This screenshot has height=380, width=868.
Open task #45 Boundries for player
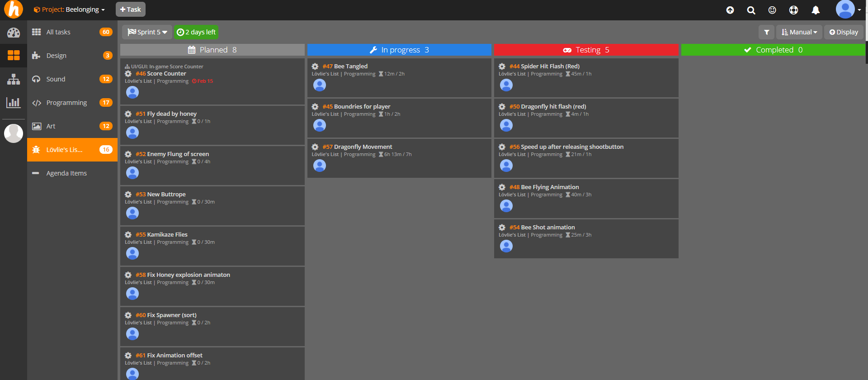(x=356, y=107)
